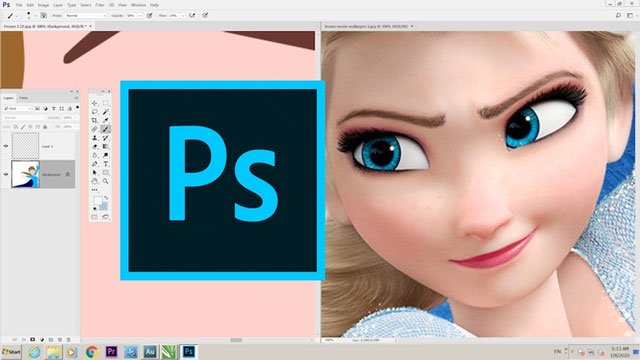Select the Background layer thumbnail
The image size is (640, 360).
pyautogui.click(x=25, y=174)
